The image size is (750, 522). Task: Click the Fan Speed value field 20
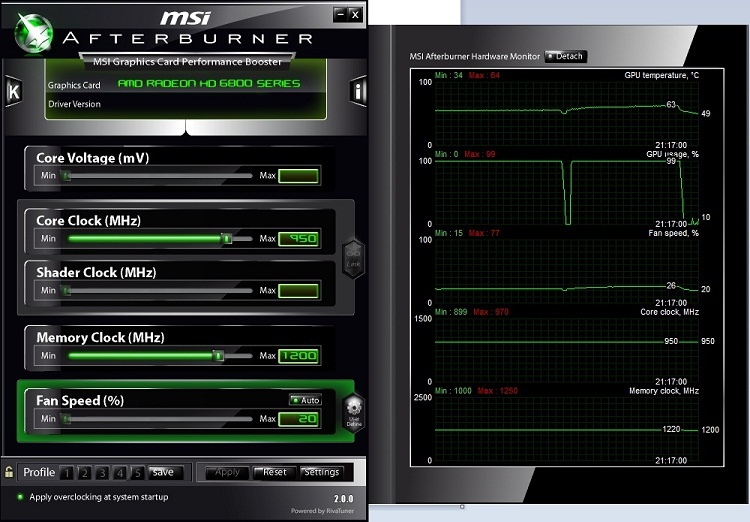298,419
